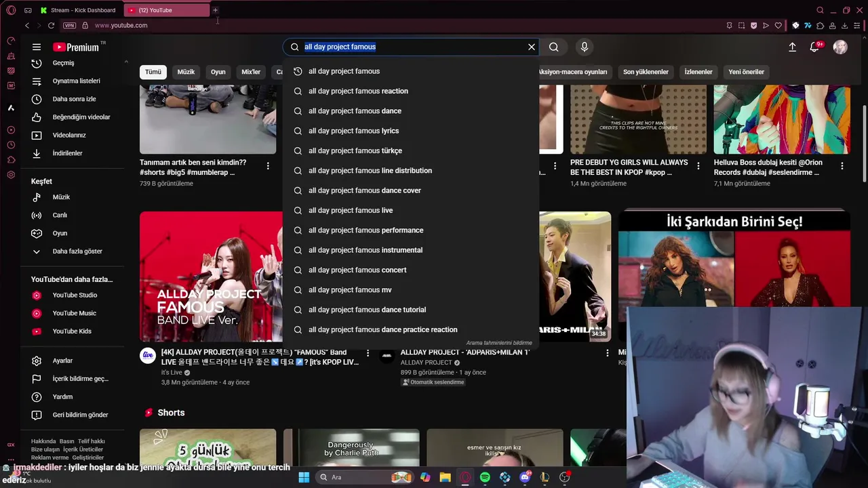The height and width of the screenshot is (488, 868).
Task: Choose suggestion 'all day project famous lyrics'
Action: tap(411, 131)
